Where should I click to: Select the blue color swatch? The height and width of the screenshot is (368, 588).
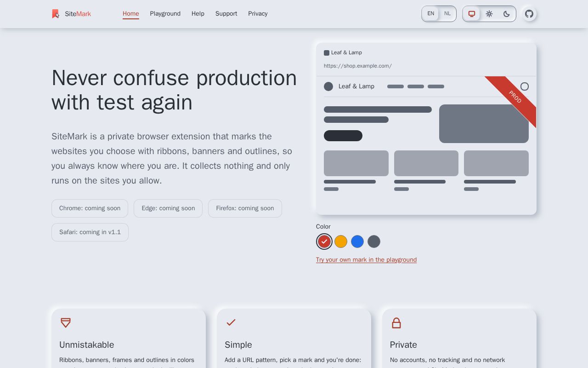[x=357, y=241]
